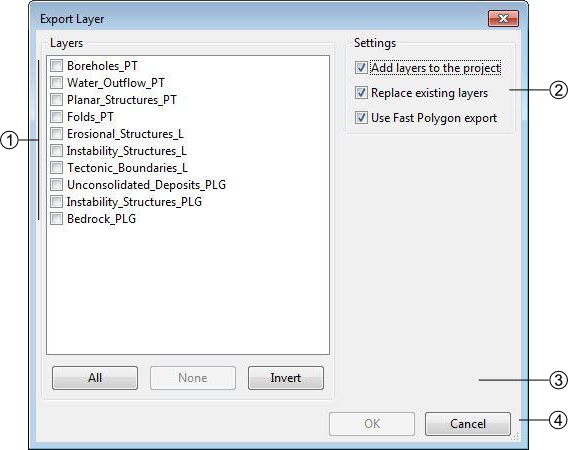Close the Export Layer window
This screenshot has width=568, height=450.
[x=504, y=18]
